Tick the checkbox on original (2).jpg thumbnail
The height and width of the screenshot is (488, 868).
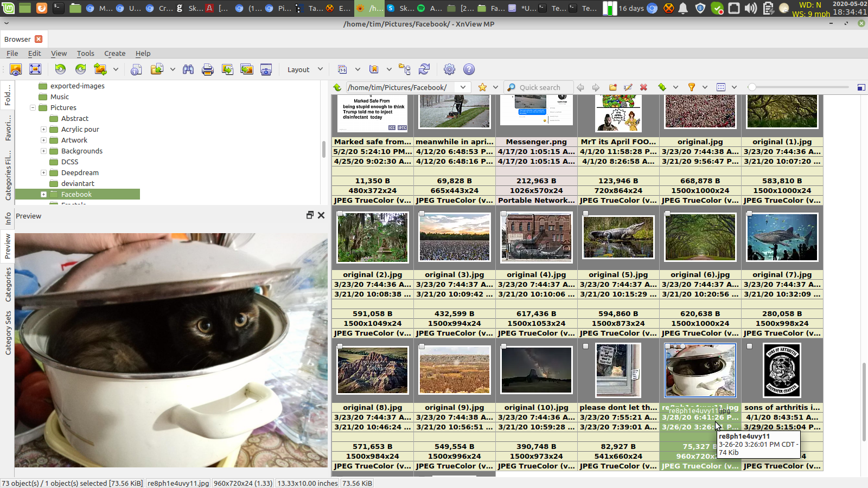coord(340,214)
